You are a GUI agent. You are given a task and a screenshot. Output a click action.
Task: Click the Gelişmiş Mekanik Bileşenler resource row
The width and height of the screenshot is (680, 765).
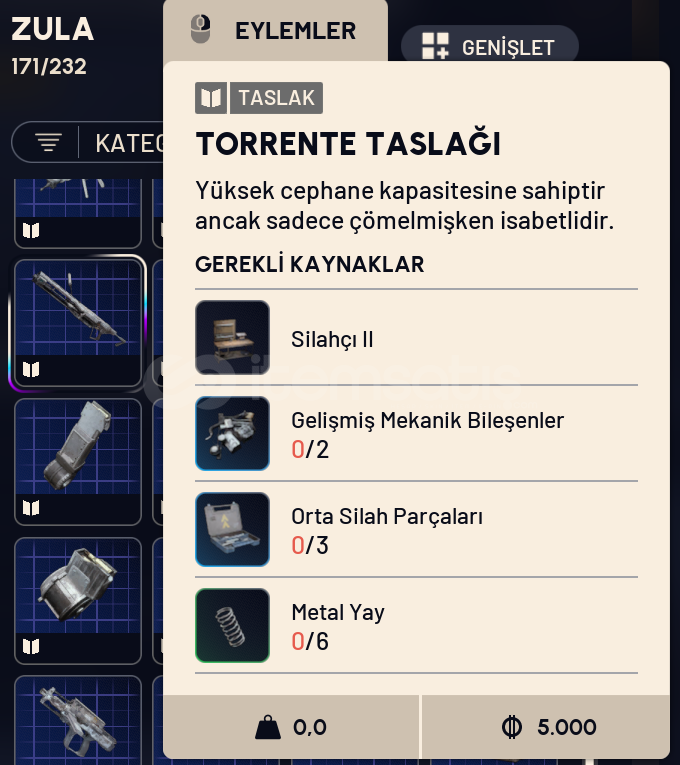[x=416, y=433]
